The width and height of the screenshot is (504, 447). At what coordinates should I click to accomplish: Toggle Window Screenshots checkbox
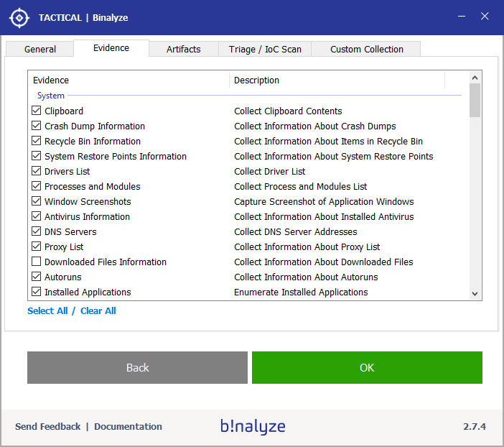37,201
